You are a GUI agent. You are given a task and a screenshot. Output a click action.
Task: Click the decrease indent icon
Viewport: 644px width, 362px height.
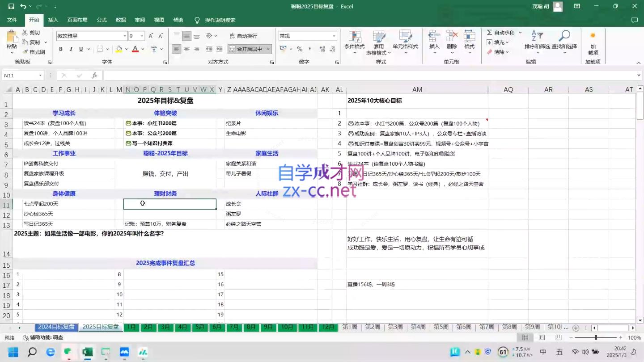209,49
